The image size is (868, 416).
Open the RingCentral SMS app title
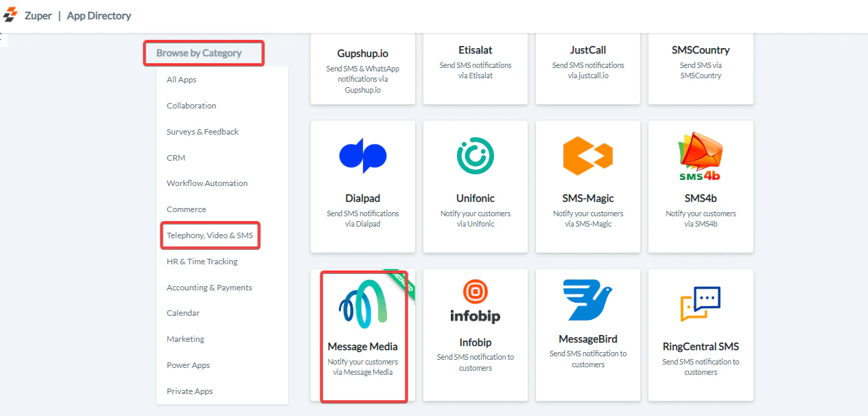tap(701, 347)
